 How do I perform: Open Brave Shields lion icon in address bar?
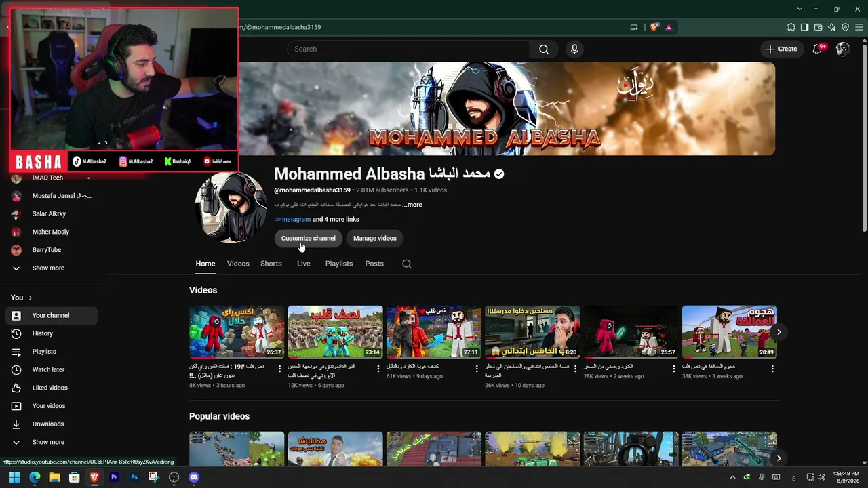(x=654, y=27)
